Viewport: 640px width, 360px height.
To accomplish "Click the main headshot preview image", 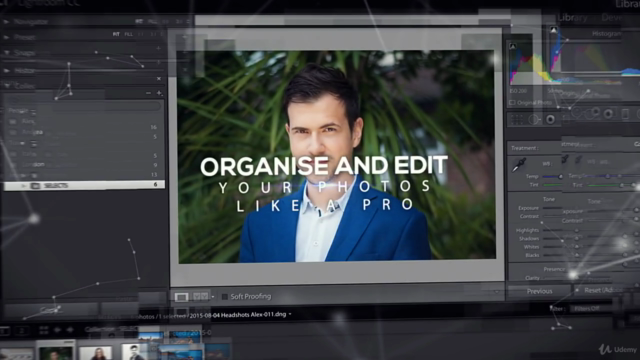I will click(x=337, y=156).
